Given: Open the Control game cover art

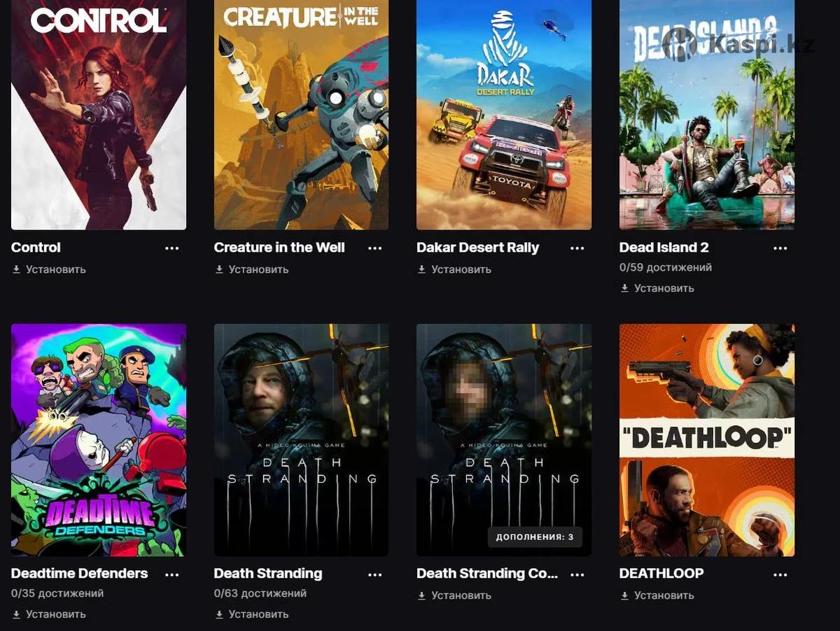Looking at the screenshot, I should coord(99,115).
